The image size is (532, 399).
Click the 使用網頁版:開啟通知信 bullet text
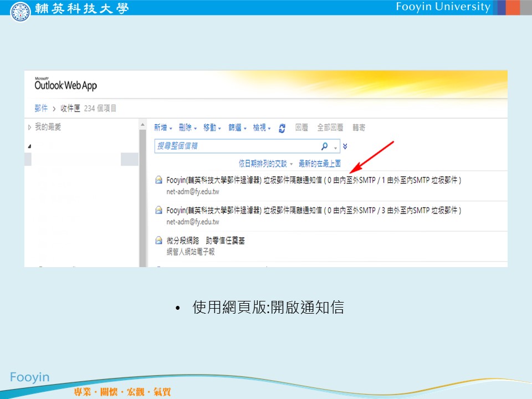coord(268,308)
